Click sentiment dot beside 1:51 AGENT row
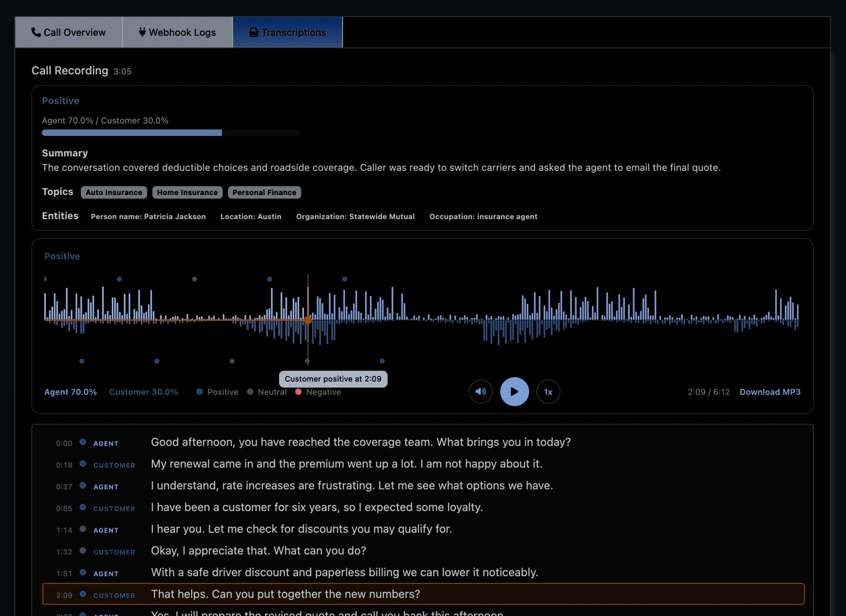Viewport: 846px width, 616px height. (x=83, y=572)
